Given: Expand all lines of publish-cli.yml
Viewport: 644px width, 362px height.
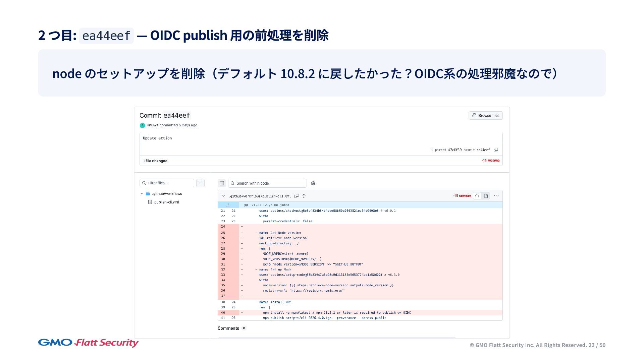Looking at the screenshot, I should 304,196.
